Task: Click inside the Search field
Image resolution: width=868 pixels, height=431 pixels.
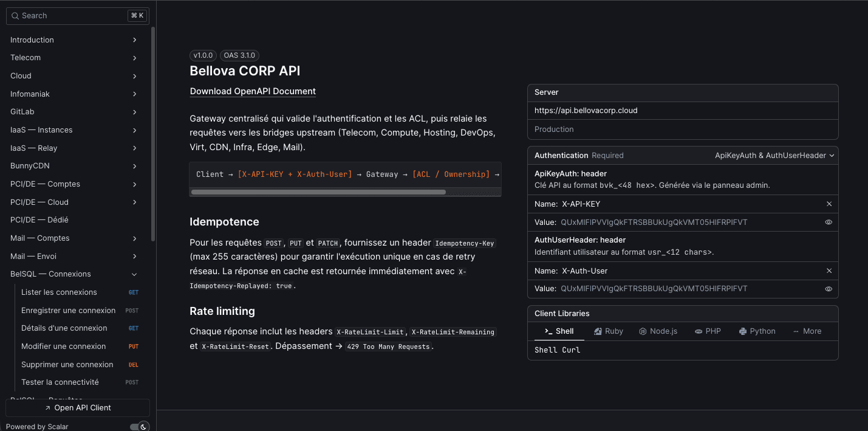Action: (x=67, y=15)
